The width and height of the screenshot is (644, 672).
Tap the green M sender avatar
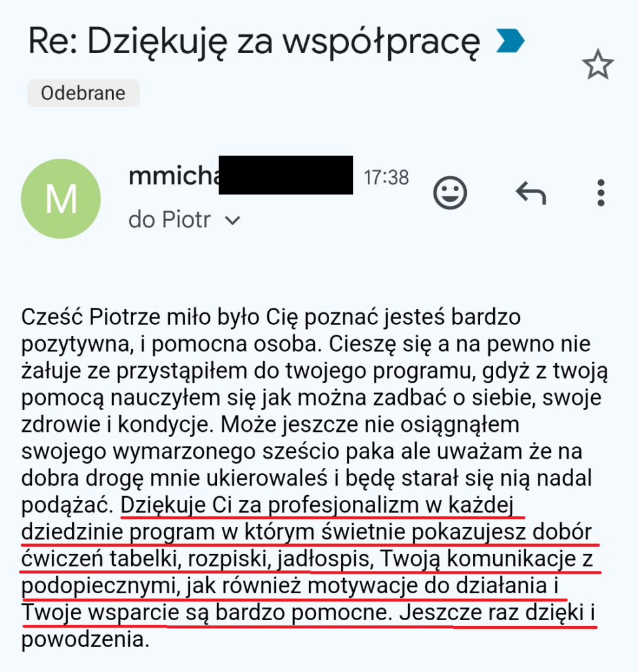coord(61,198)
